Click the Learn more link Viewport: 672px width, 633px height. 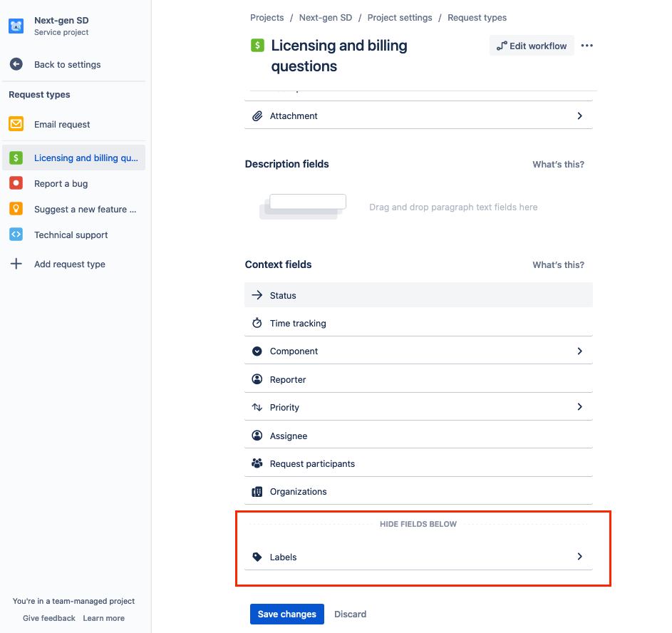coord(104,618)
